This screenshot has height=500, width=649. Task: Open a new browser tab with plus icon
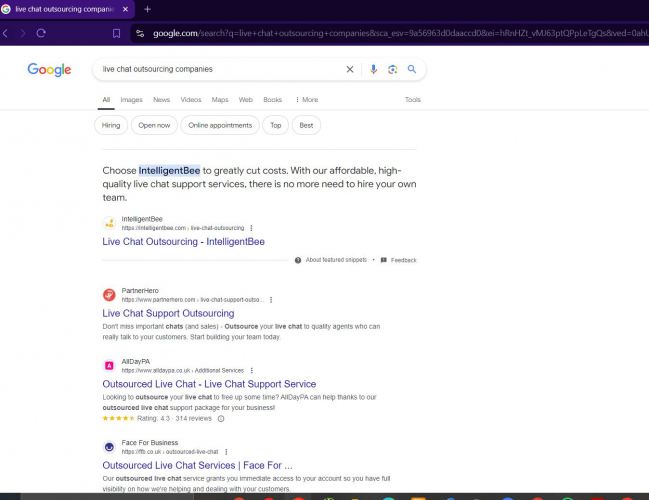pyautogui.click(x=147, y=9)
